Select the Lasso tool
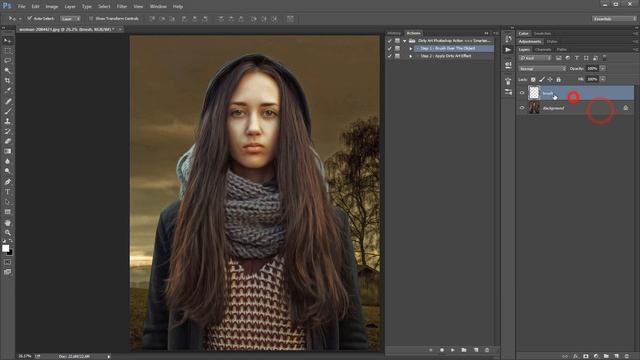This screenshot has height=360, width=640. [7, 60]
